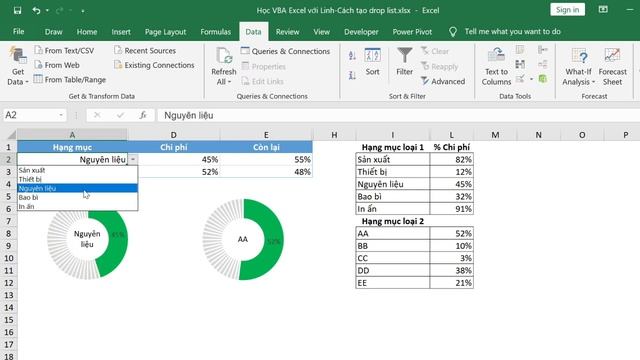The width and height of the screenshot is (640, 360).
Task: Click the formula bar containing Nguyên liệu
Action: click(x=398, y=116)
